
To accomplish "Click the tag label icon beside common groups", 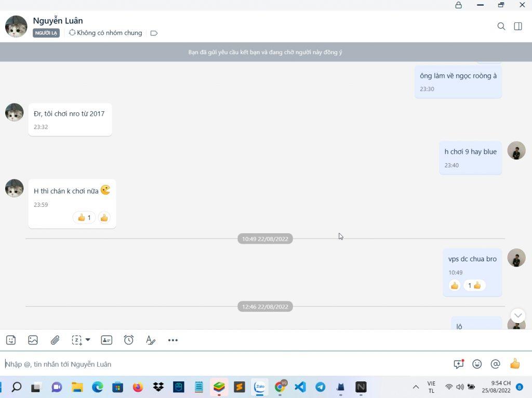I will [x=154, y=33].
